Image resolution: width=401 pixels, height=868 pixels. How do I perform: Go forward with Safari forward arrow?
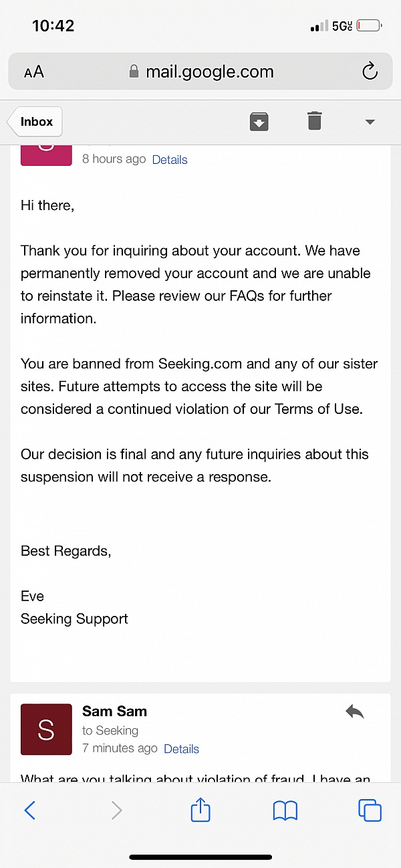pyautogui.click(x=116, y=810)
